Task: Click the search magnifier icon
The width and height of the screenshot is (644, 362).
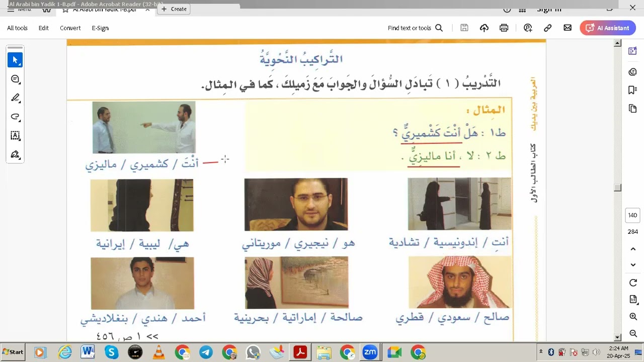Action: pyautogui.click(x=439, y=28)
